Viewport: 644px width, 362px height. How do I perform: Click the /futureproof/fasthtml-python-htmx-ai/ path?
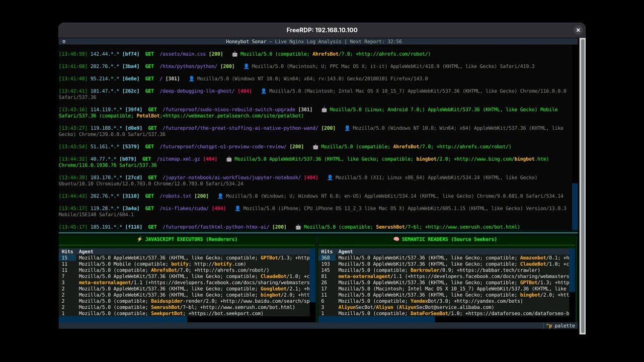[216, 227]
